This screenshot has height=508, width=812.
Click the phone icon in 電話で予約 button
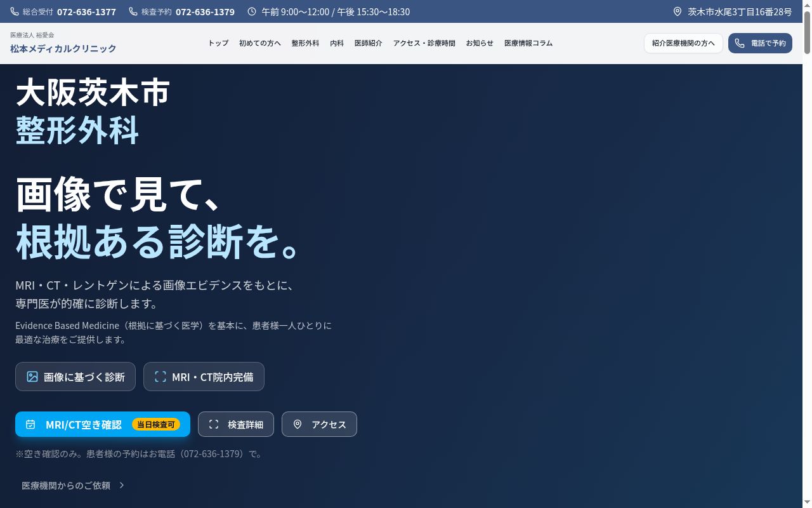(x=740, y=43)
